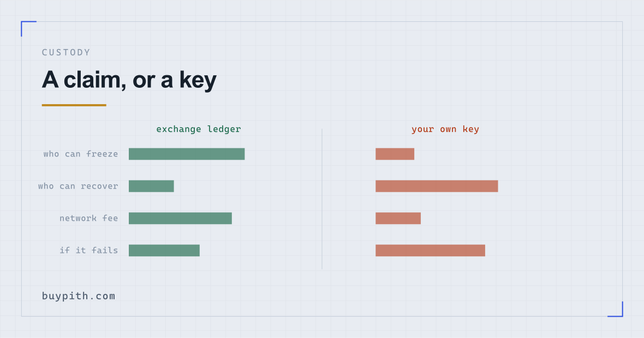This screenshot has width=644, height=338.
Task: Click the 'who can freeze' row label
Action: (x=81, y=154)
